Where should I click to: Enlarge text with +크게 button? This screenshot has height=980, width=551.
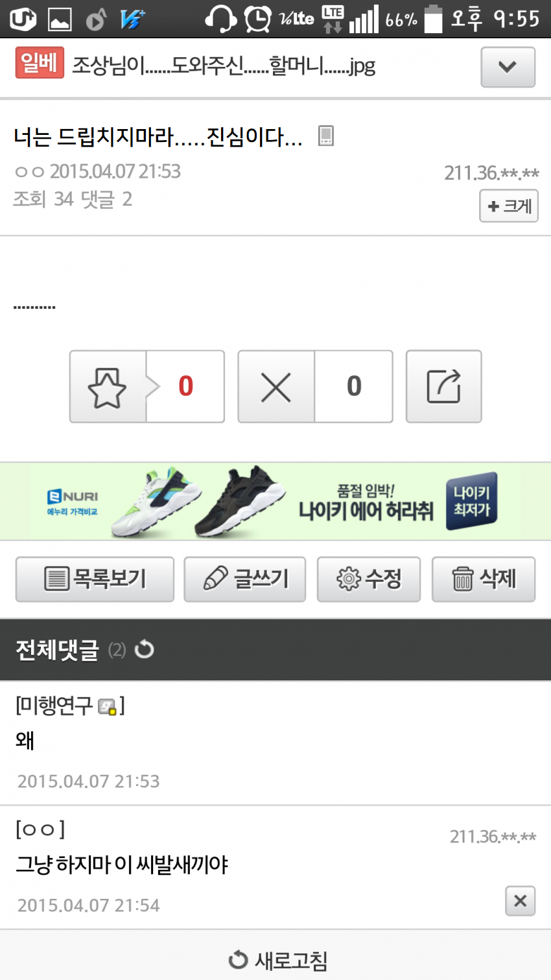pyautogui.click(x=509, y=206)
